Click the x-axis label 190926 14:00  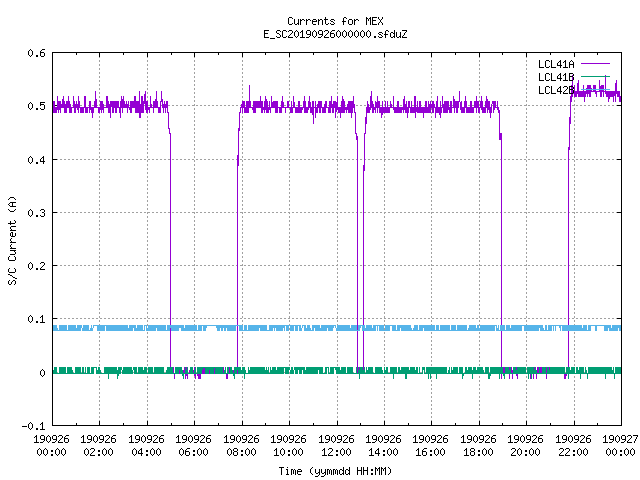click(383, 446)
